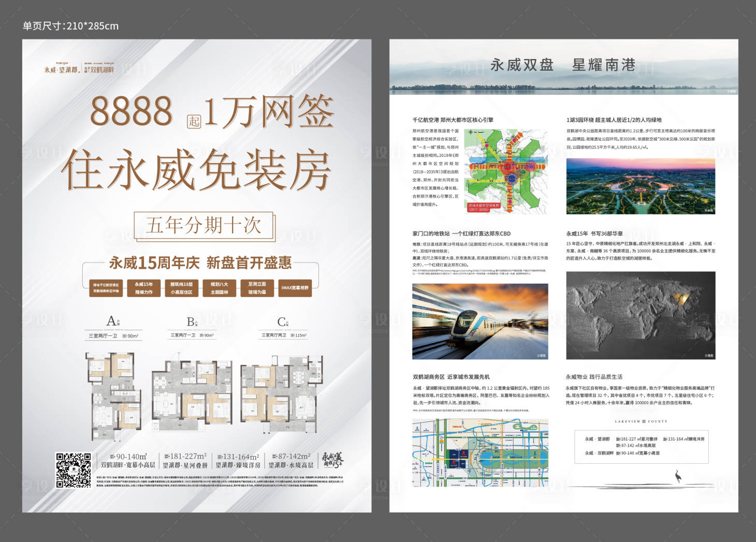Click the 1湖3园环绕 heading

click(x=614, y=120)
